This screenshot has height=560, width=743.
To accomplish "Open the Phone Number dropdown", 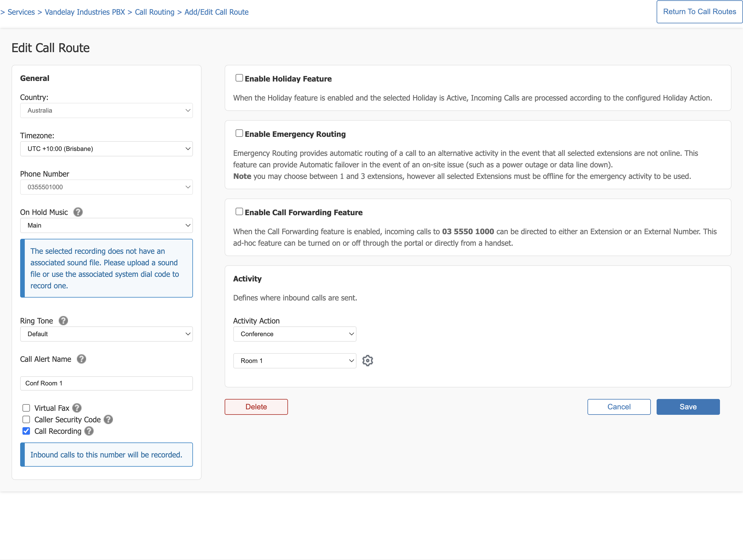I will point(107,187).
